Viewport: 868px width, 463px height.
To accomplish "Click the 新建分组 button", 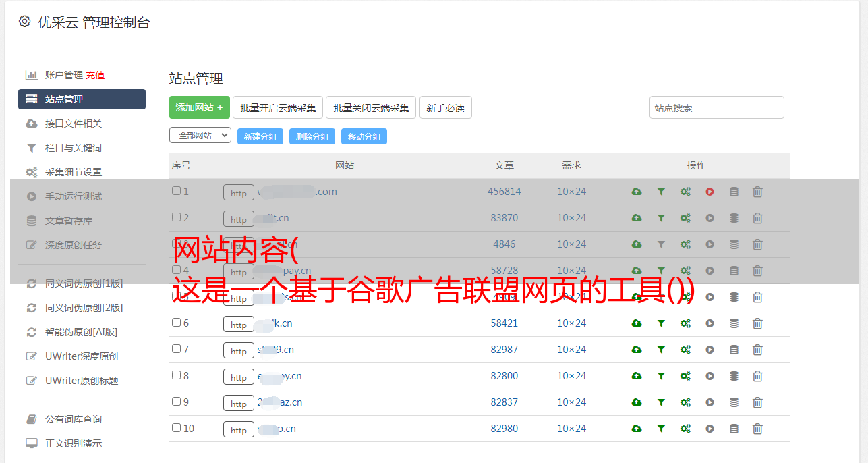I will (x=260, y=136).
